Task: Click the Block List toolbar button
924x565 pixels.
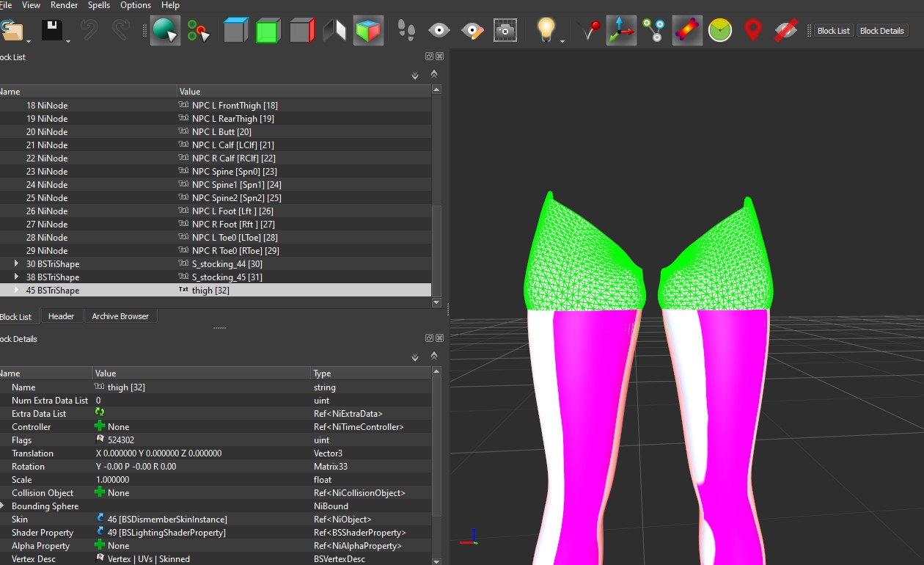Action: pos(833,31)
